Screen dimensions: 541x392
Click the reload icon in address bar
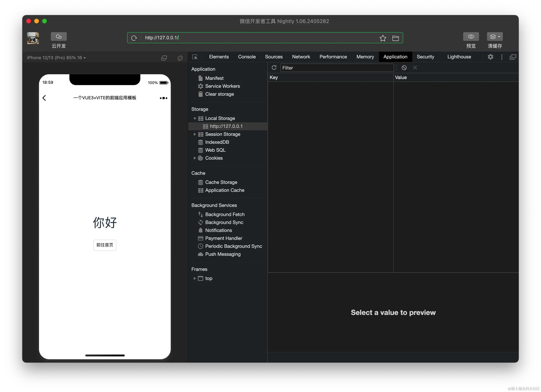[134, 38]
